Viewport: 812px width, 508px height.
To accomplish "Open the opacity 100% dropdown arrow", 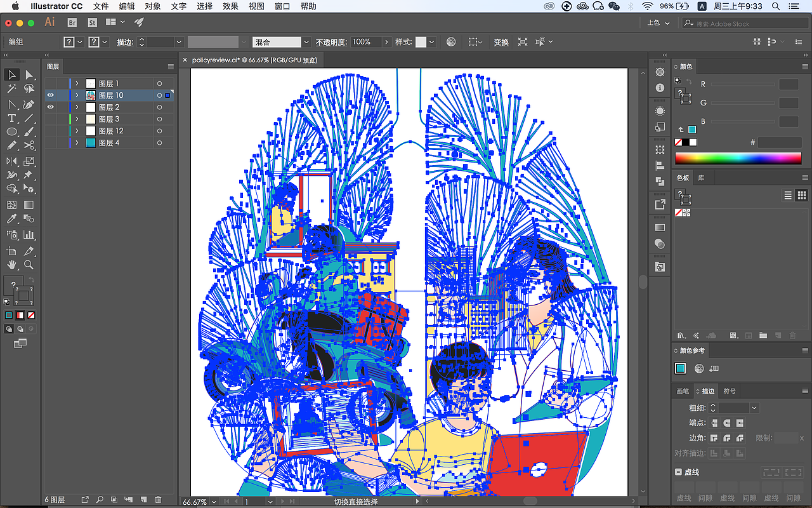I will pos(386,42).
